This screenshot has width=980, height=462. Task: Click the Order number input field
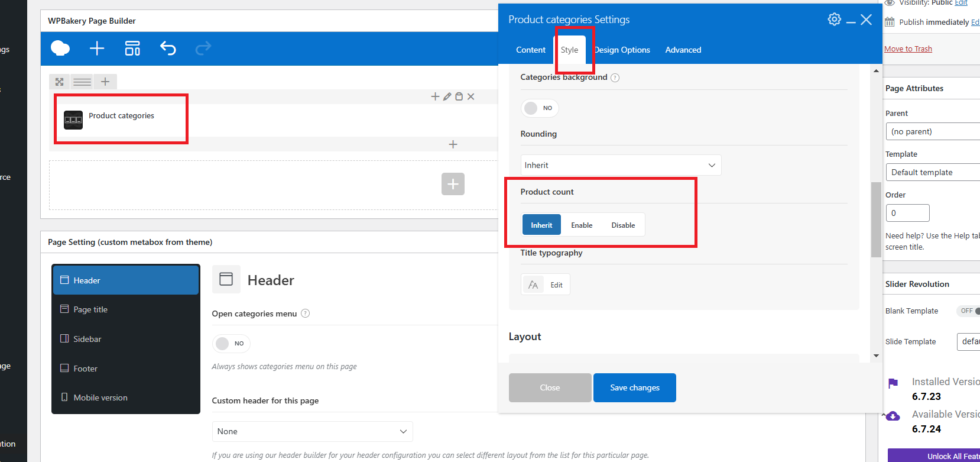(x=907, y=213)
